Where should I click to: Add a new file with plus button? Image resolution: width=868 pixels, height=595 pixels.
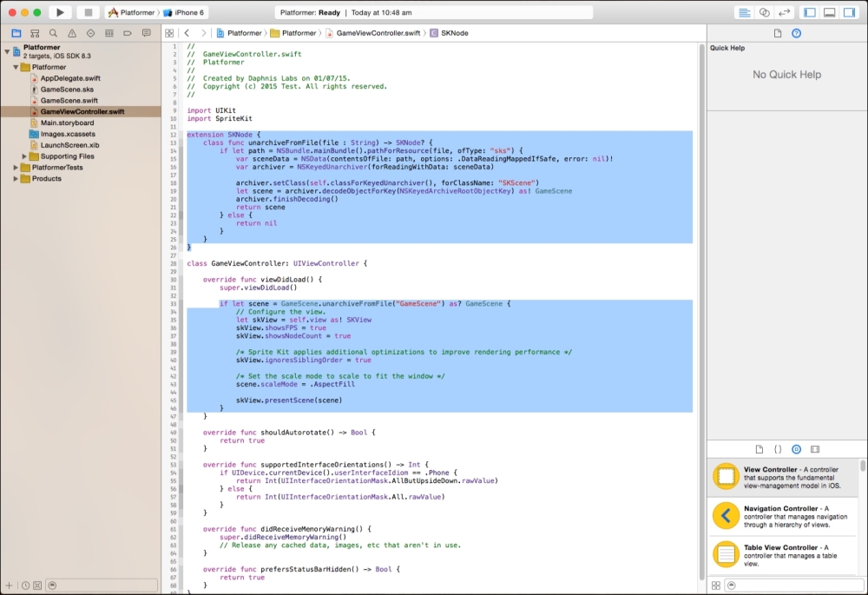click(9, 585)
